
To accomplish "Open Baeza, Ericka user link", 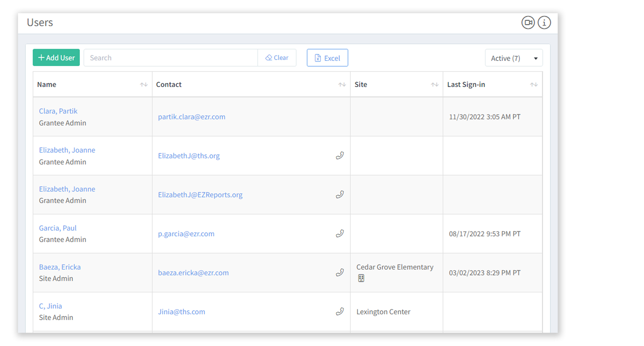I will 60,267.
